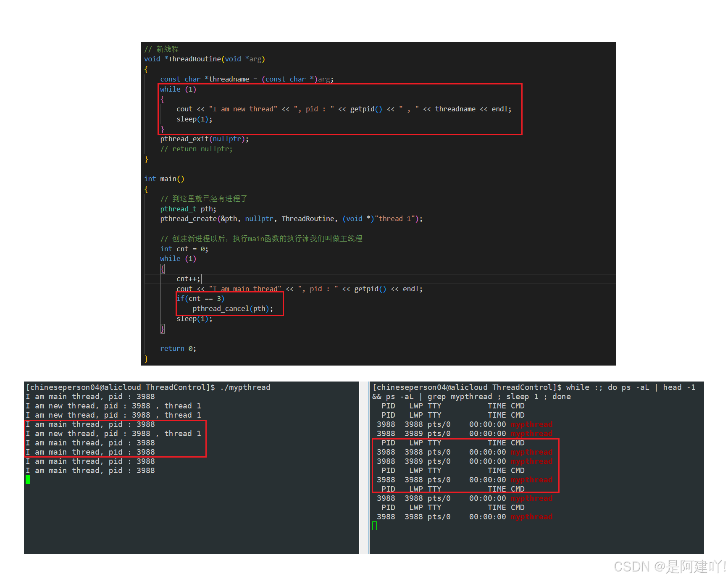Click the 'pthread_create(&pth, nullptr, ThreadRoutine...' call
728x579 pixels.
[292, 219]
